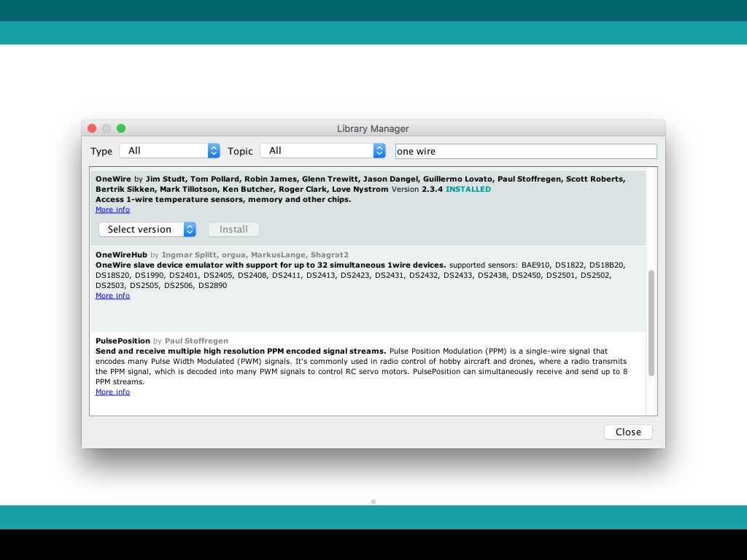Open More info link for OneWireHub library
The image size is (747, 560).
point(112,296)
